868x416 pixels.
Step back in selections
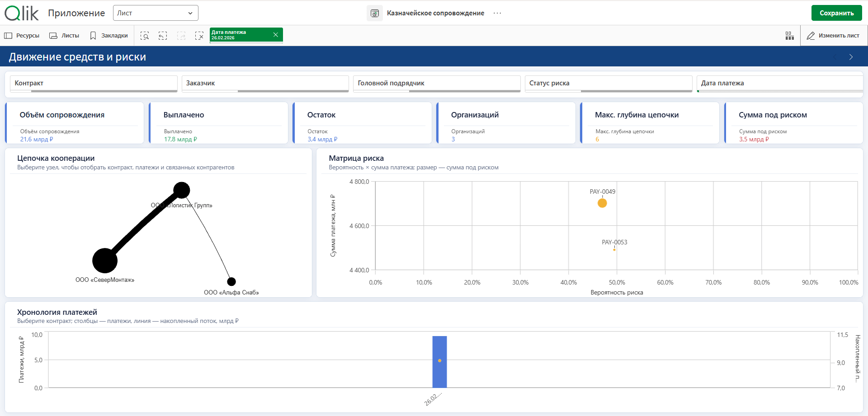[x=163, y=36]
